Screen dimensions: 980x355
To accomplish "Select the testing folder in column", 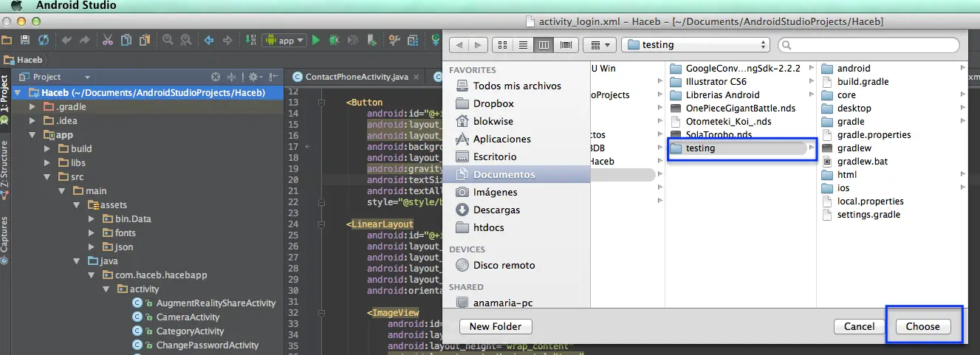I will tap(740, 148).
